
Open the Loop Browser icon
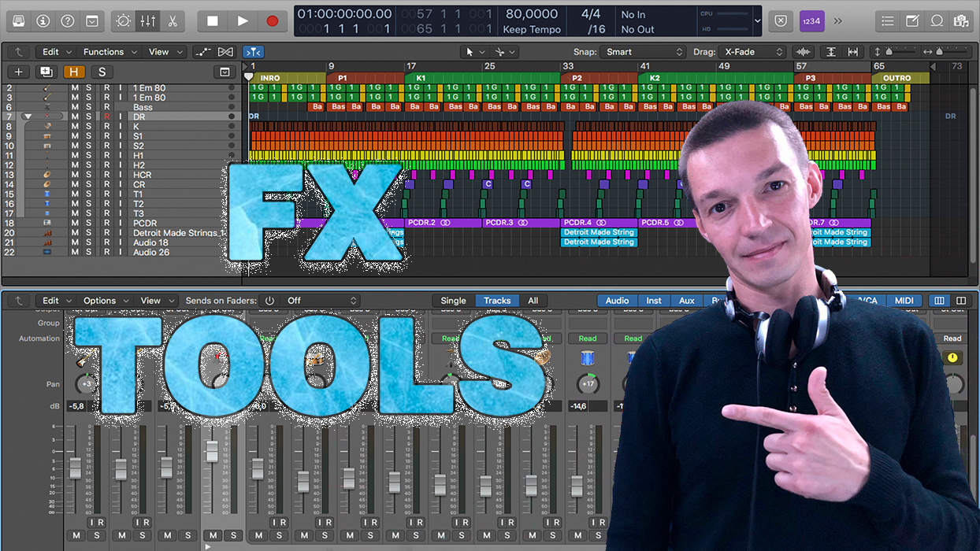[937, 21]
